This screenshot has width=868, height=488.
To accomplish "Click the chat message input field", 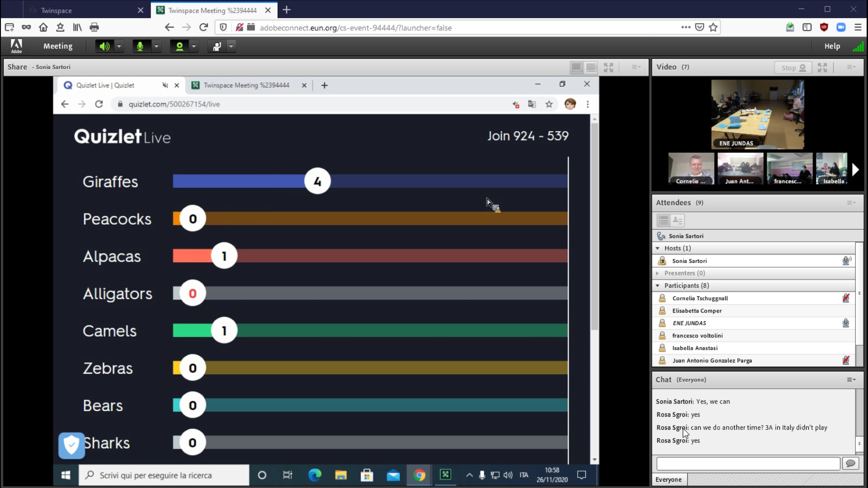I will click(x=748, y=464).
